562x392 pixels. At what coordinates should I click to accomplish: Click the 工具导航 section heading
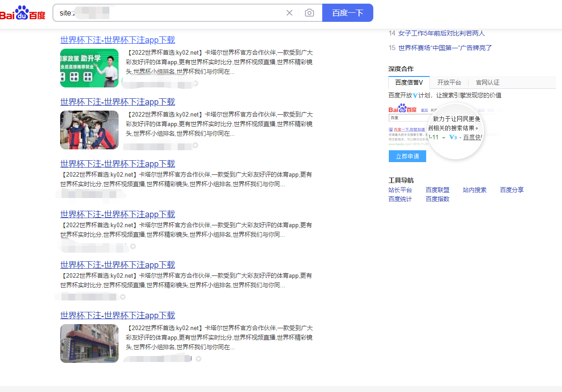pos(401,180)
